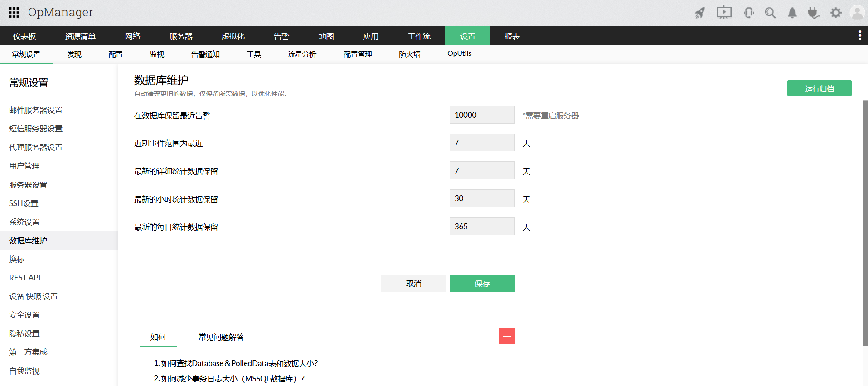Open 设备 快照 设置 in sidebar
The image size is (868, 386).
click(x=34, y=296)
